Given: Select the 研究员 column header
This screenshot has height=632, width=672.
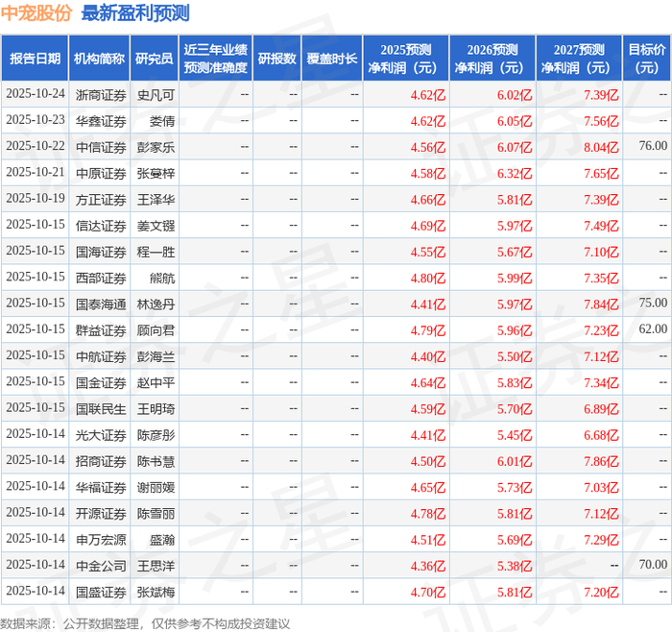Looking at the screenshot, I should 155,59.
